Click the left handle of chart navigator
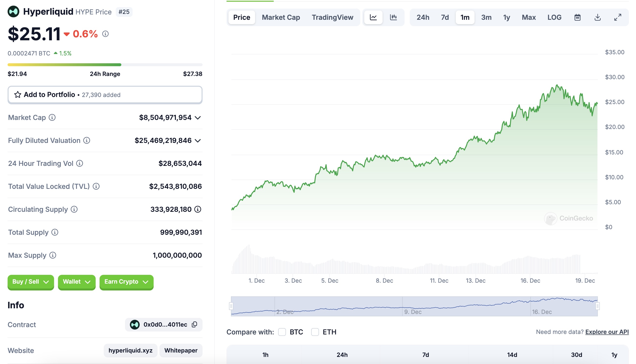Screen dimensions: 636x364 [231, 306]
